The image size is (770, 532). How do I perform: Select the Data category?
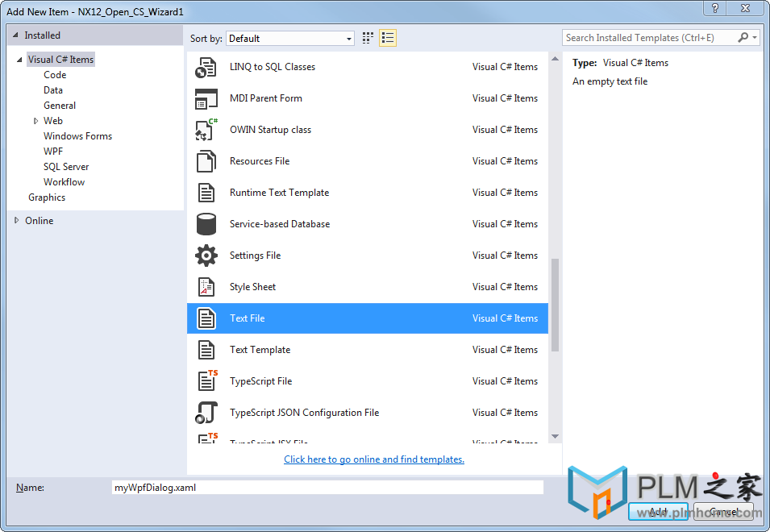[x=53, y=89]
